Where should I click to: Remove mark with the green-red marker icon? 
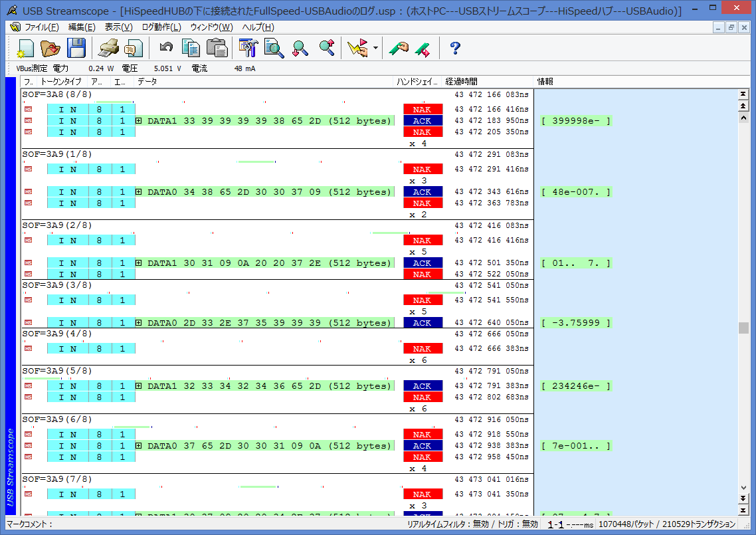point(423,49)
